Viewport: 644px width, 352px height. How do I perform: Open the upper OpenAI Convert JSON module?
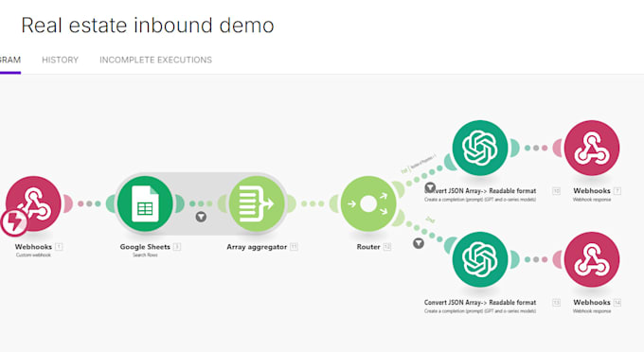(480, 149)
